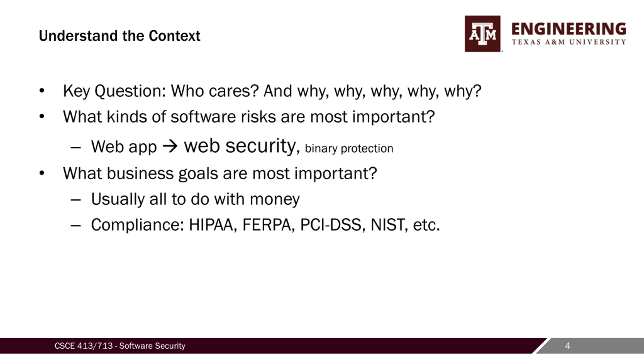Image resolution: width=644 pixels, height=362 pixels.
Task: Click the Compliance HIPAA FERPA line
Action: click(x=265, y=225)
